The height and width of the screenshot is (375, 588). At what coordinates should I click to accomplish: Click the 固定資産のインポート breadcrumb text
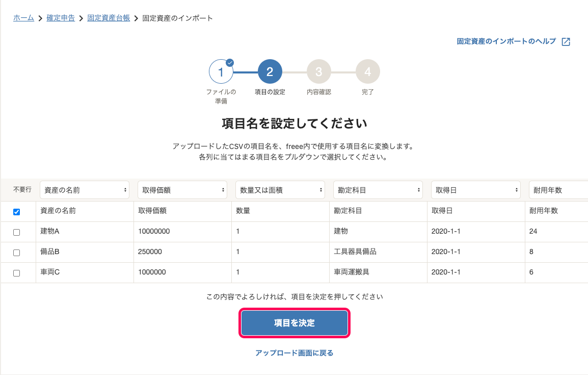pos(177,18)
